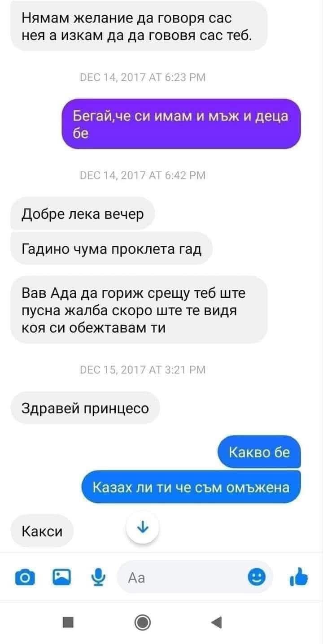Tap the Android recent apps square
Viewport: 323px width, 644px height.
click(68, 622)
